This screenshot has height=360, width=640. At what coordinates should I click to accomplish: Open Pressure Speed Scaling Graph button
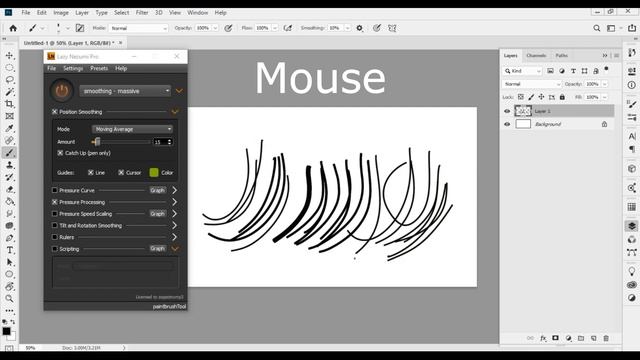click(x=157, y=213)
